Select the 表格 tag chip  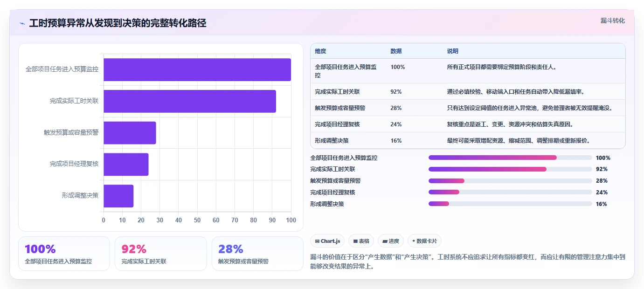(361, 241)
